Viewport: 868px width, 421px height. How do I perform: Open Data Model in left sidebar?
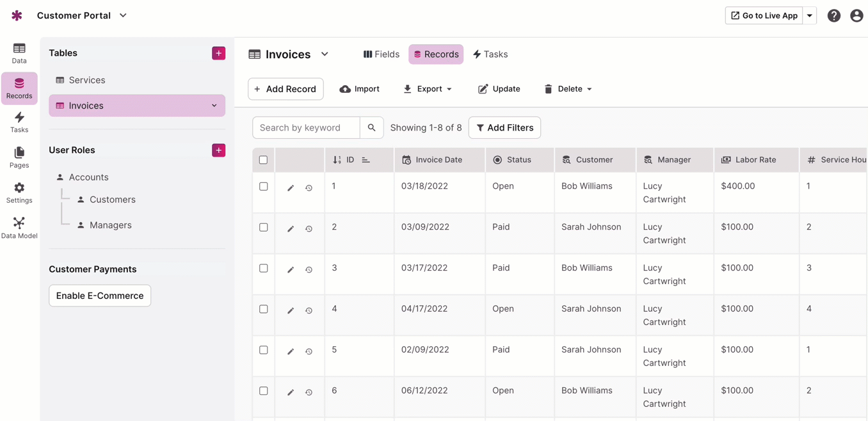coord(19,227)
